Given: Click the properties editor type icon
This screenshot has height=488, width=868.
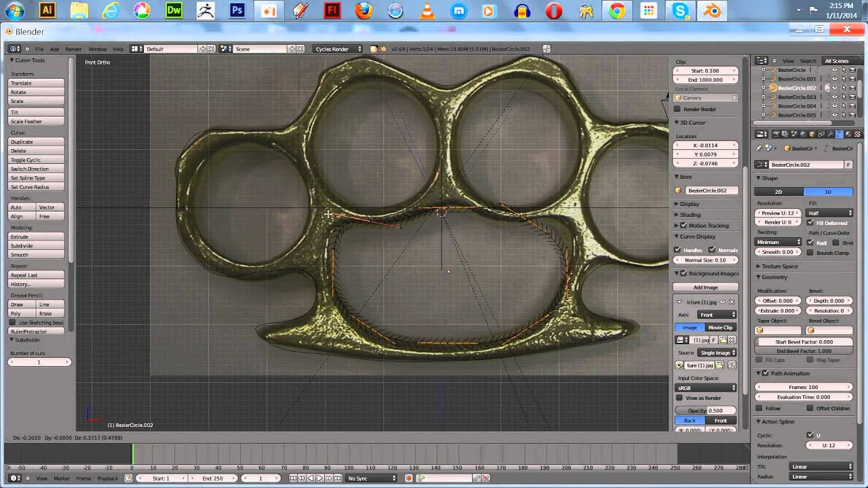Looking at the screenshot, I should (762, 134).
